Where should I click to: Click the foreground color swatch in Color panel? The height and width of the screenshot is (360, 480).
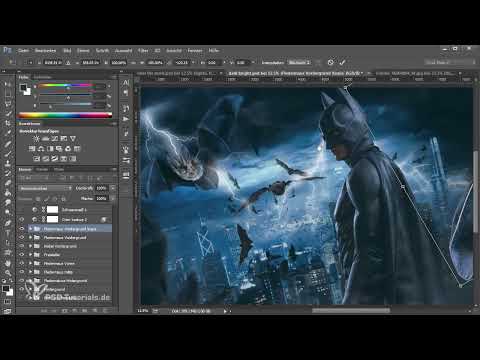pyautogui.click(x=23, y=88)
